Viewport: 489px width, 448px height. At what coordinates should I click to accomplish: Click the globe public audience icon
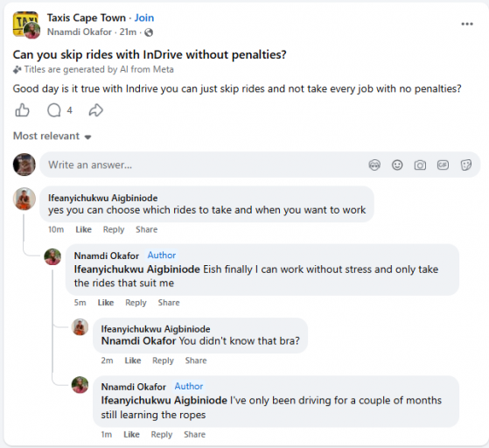149,32
